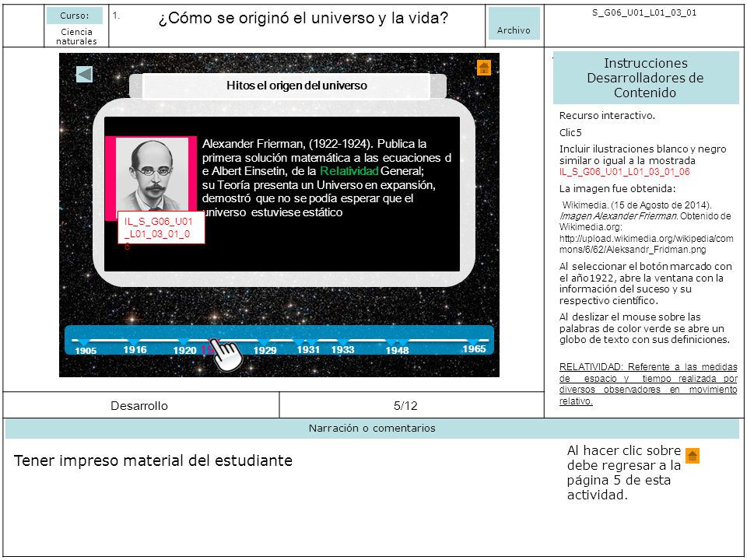The width and height of the screenshot is (747, 560).
Task: Click the Wikimedia image URL text
Action: click(x=646, y=243)
